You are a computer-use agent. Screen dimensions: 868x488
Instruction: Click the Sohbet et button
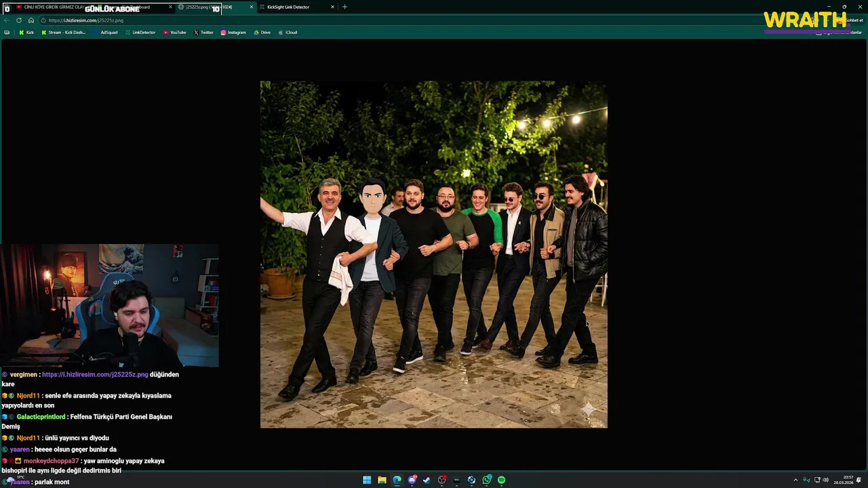(x=852, y=20)
